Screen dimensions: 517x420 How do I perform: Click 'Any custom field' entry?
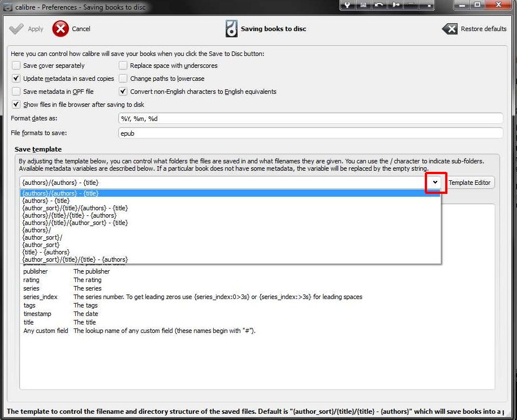pos(46,331)
